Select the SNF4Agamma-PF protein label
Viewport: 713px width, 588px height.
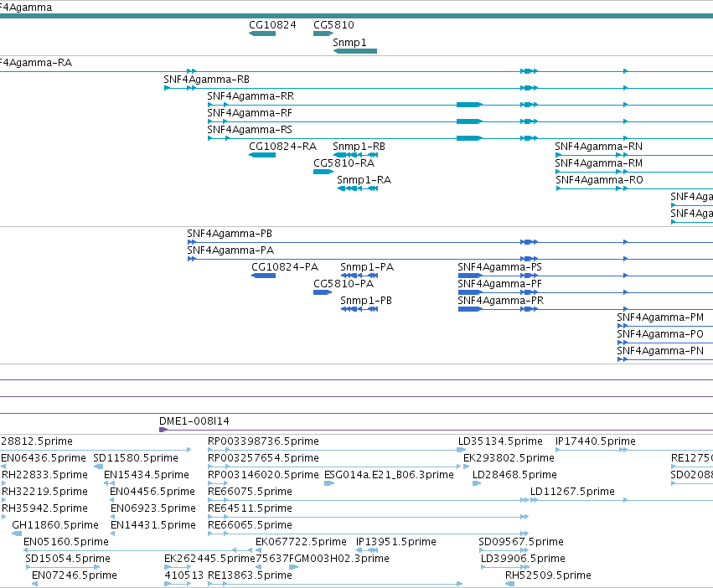[499, 284]
